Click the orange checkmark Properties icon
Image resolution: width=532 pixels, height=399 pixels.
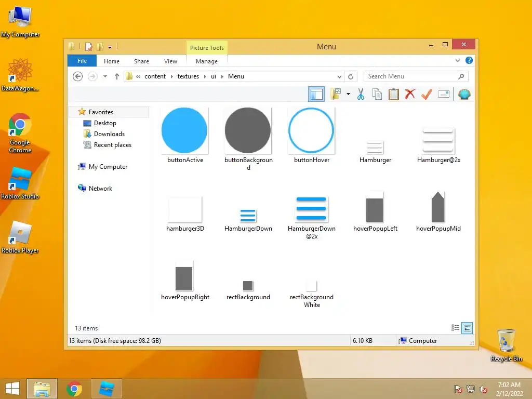click(427, 94)
